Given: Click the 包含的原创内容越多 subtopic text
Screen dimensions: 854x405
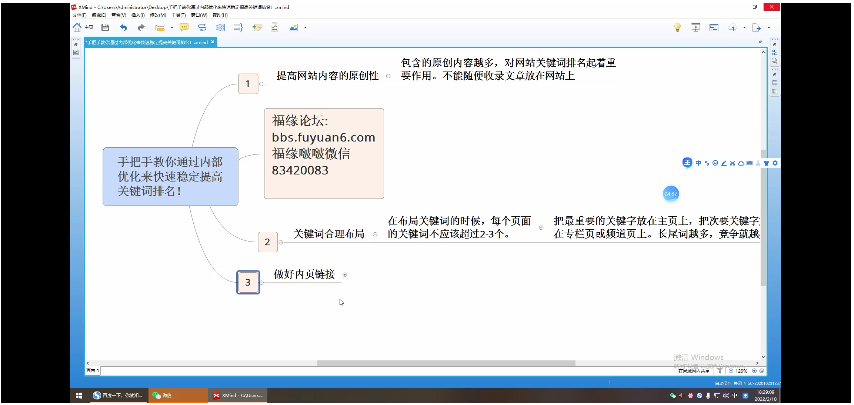Looking at the screenshot, I should pyautogui.click(x=508, y=69).
